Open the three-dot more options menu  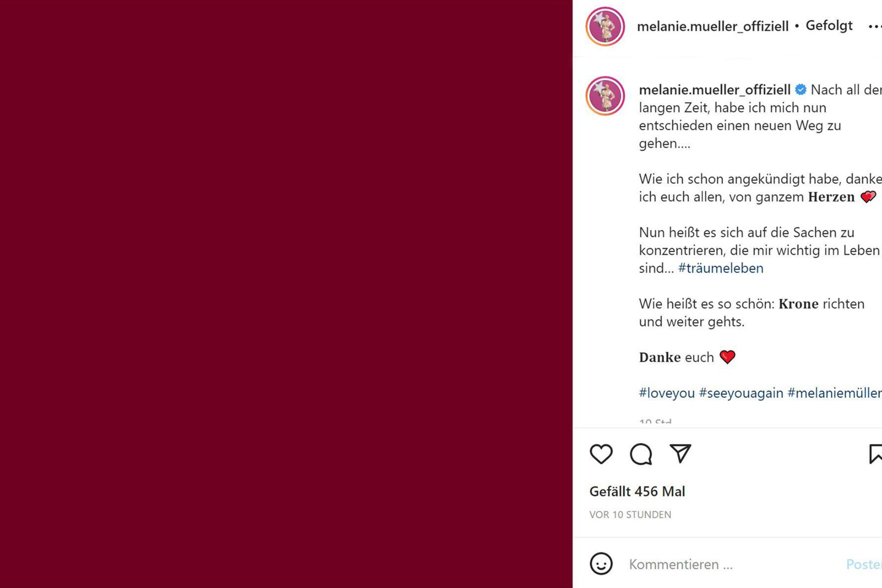(875, 27)
